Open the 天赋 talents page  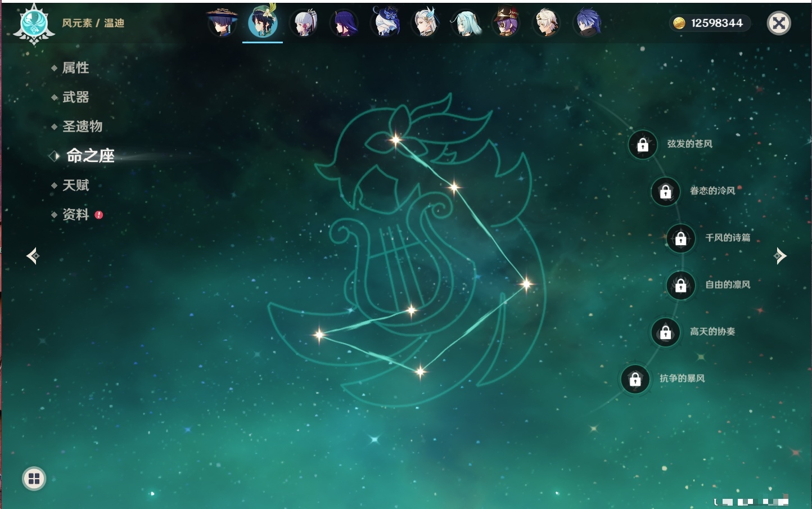tap(75, 185)
